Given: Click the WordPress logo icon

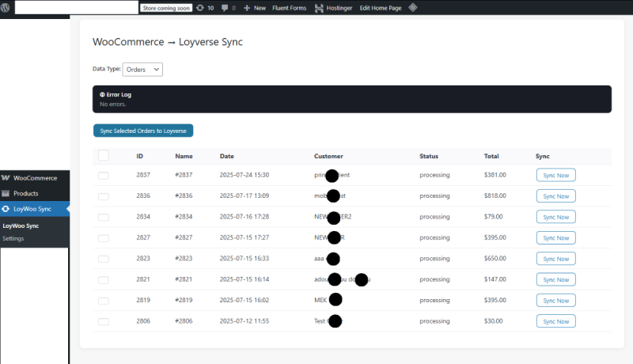Looking at the screenshot, I should [7, 7].
